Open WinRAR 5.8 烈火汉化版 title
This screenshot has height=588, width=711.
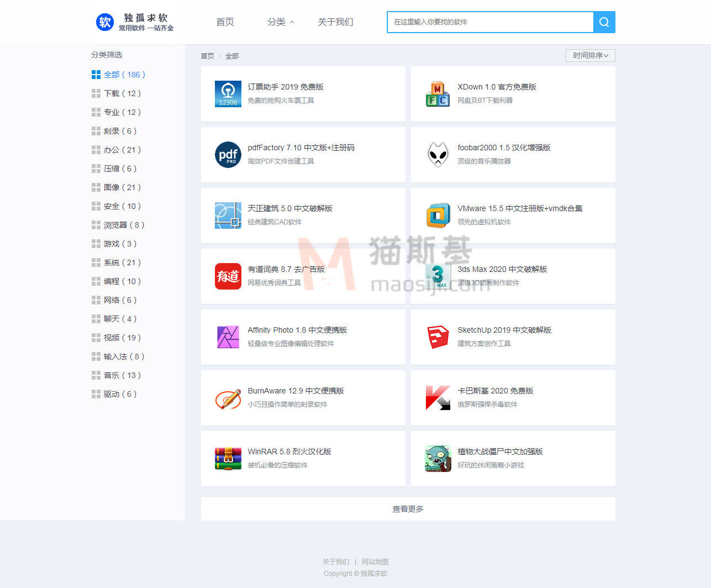point(289,452)
